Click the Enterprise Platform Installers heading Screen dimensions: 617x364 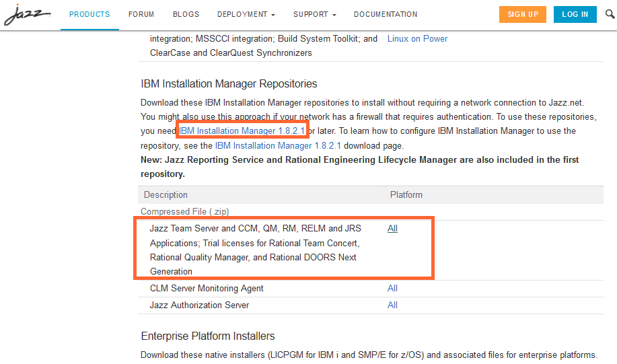[208, 336]
